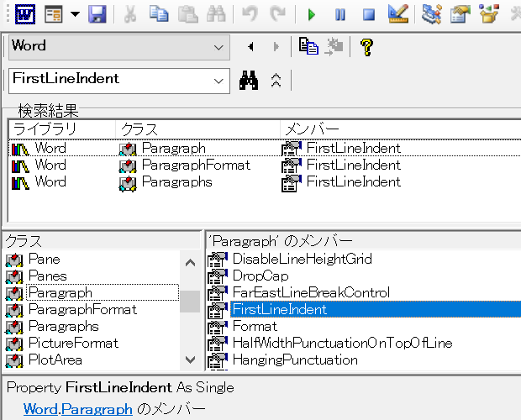
Task: Click the クラス column header in search results
Action: [x=197, y=129]
